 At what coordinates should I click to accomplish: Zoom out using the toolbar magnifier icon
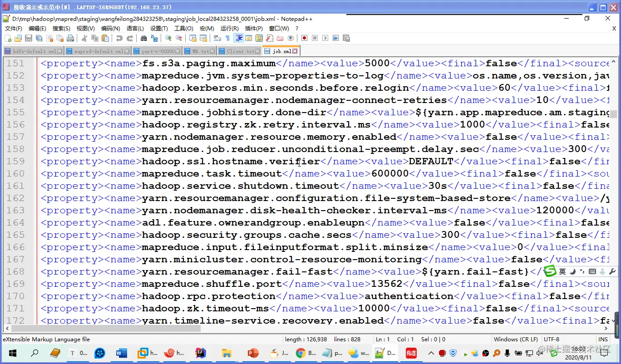pyautogui.click(x=178, y=38)
